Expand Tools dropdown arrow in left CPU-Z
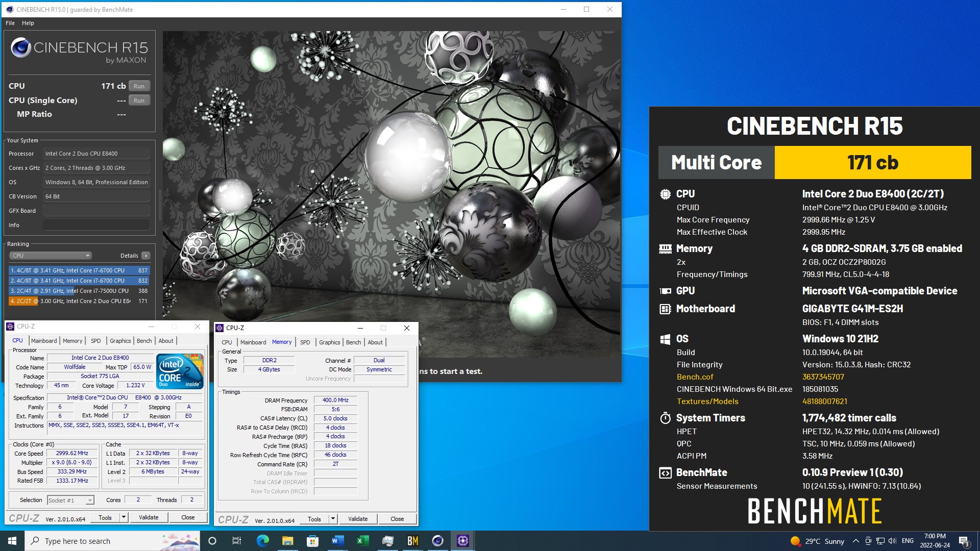The width and height of the screenshot is (980, 551). tap(124, 517)
